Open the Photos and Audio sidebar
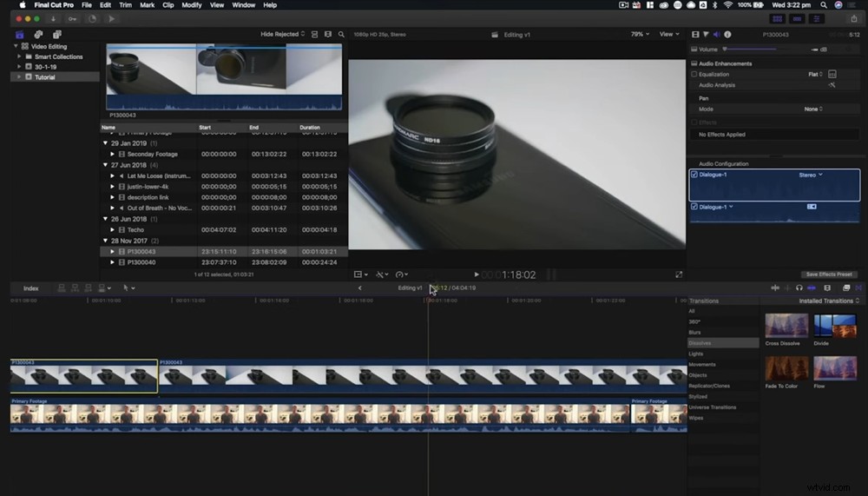Screen dimensions: 868x496 (38, 35)
